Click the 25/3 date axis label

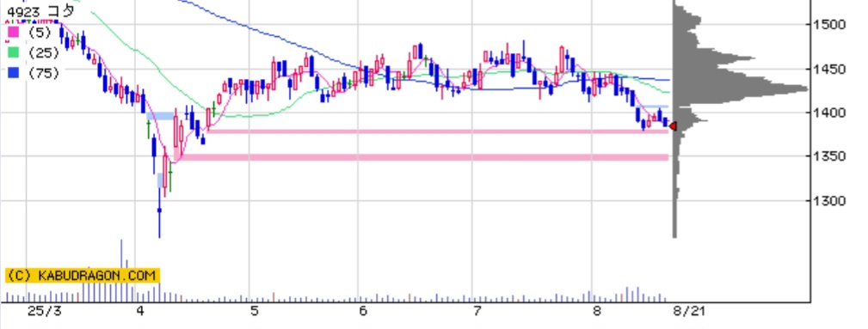(x=45, y=311)
